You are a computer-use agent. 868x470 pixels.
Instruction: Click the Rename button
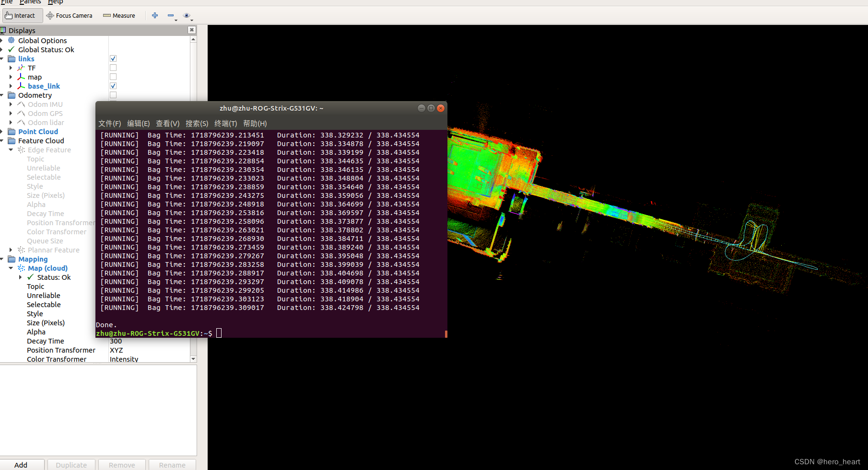click(x=172, y=464)
